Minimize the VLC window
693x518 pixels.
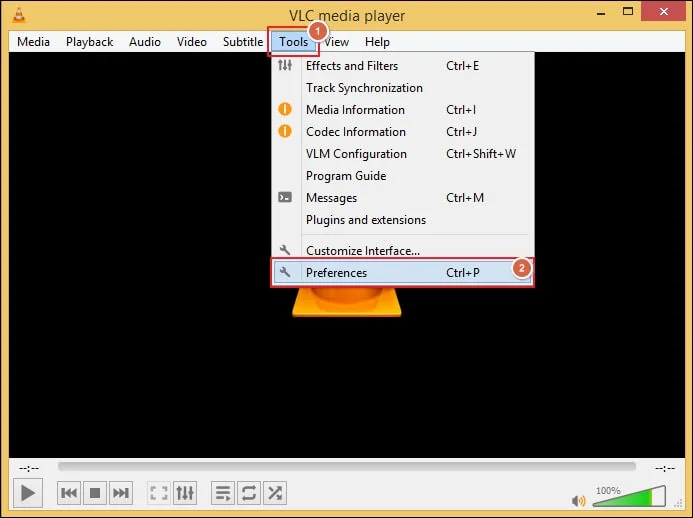[601, 13]
